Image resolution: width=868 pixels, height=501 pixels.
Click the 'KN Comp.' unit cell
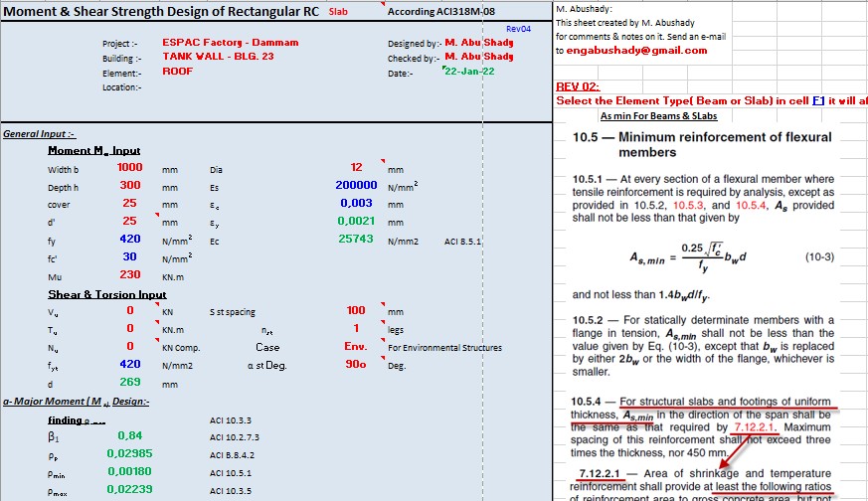[181, 348]
